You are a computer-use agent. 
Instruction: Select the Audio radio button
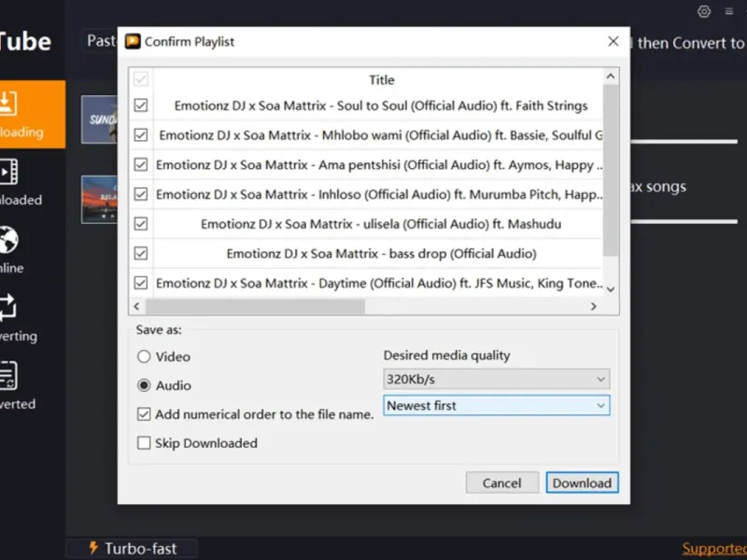[x=144, y=385]
